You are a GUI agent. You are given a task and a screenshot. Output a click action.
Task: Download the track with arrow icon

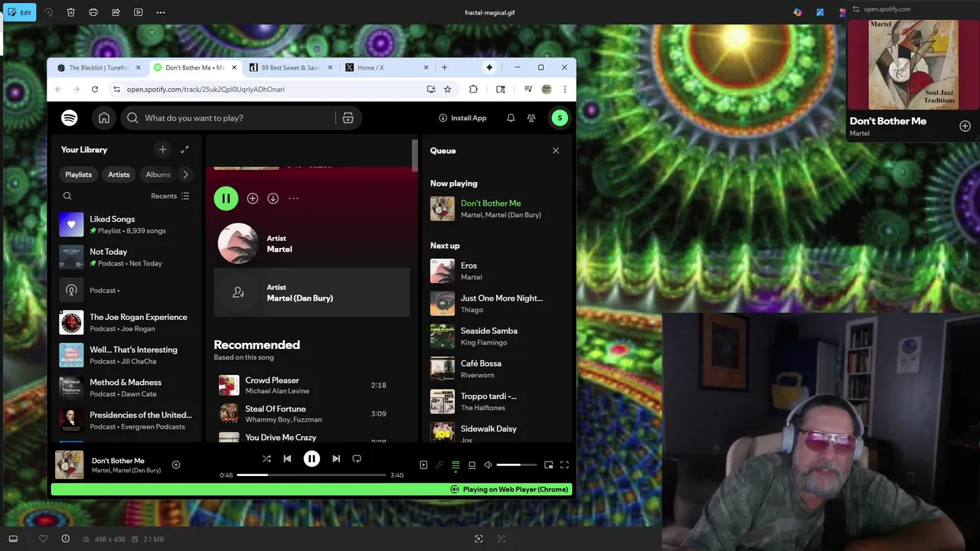[x=273, y=198]
